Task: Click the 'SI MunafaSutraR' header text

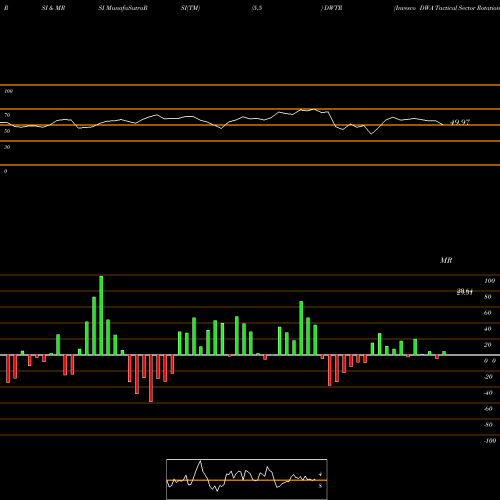Action: pos(123,8)
